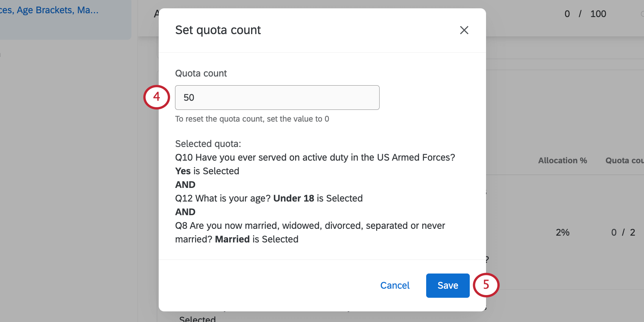This screenshot has width=644, height=322.
Task: Click the Q12 Under 18 age condition
Action: [x=269, y=199]
